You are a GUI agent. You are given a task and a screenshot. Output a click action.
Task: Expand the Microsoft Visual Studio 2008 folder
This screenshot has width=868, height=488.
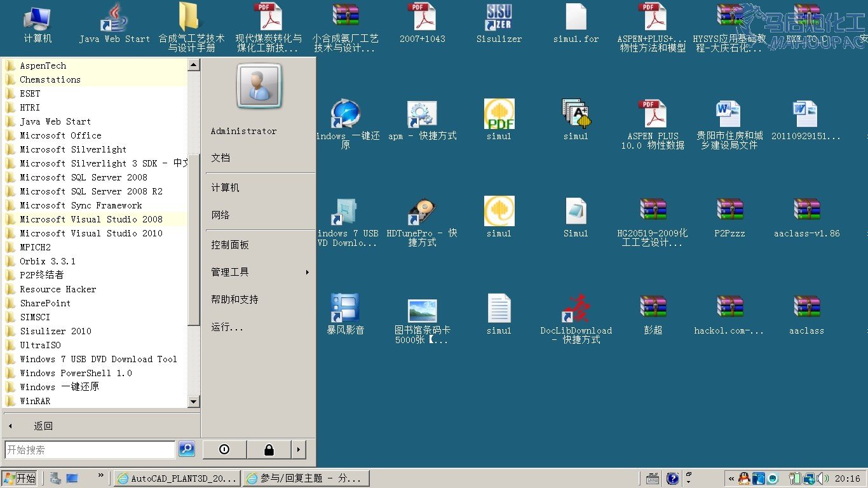[x=96, y=219]
